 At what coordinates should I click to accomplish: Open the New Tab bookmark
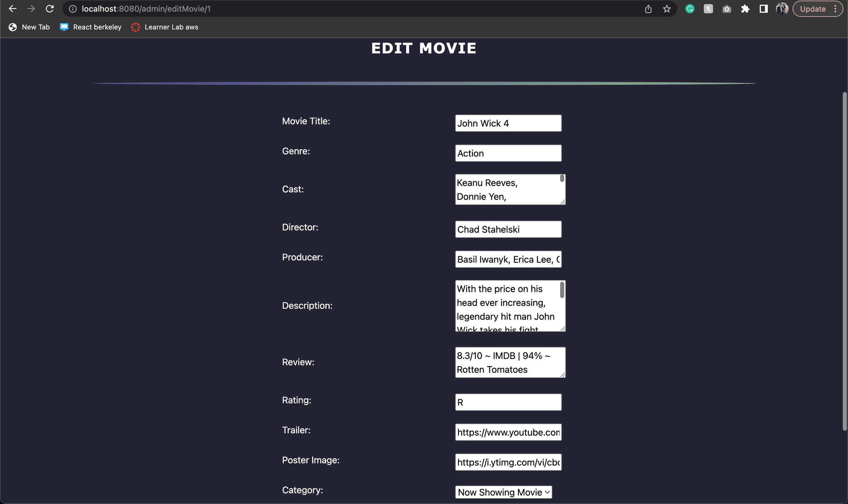point(29,27)
